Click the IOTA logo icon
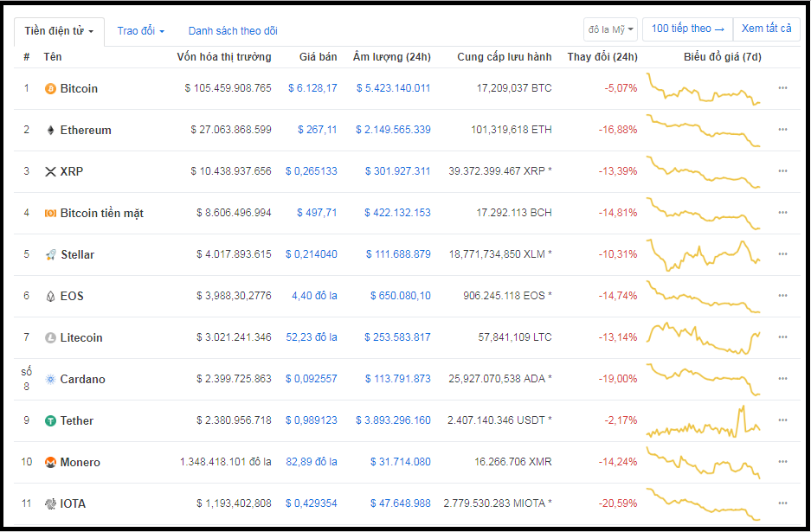The image size is (811, 532). 50,503
